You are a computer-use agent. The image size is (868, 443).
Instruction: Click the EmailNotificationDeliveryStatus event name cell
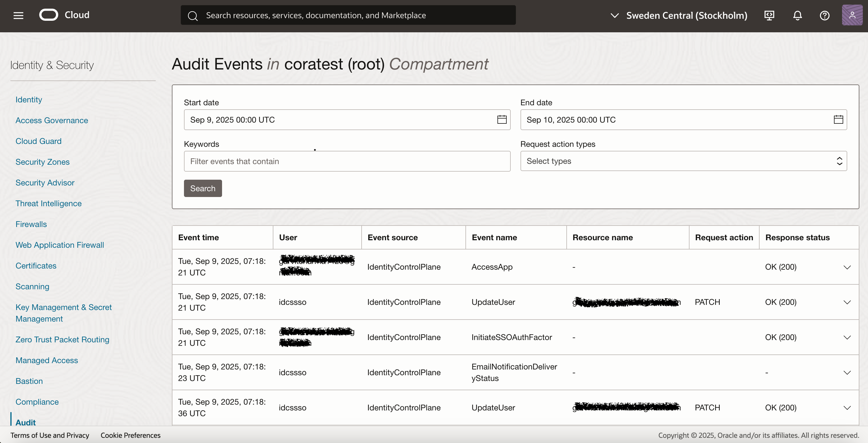point(514,372)
